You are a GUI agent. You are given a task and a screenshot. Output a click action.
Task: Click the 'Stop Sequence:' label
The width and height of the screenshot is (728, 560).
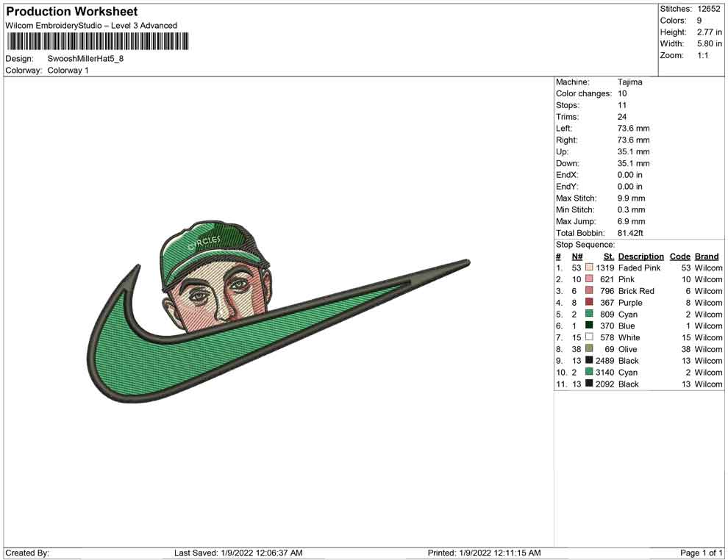coord(585,245)
